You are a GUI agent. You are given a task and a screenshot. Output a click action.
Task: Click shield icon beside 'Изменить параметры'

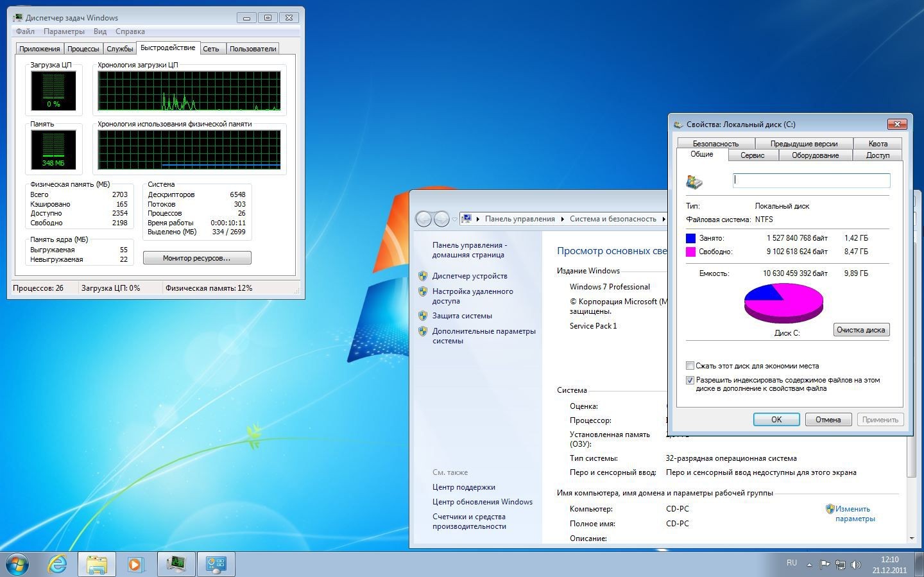tap(830, 509)
